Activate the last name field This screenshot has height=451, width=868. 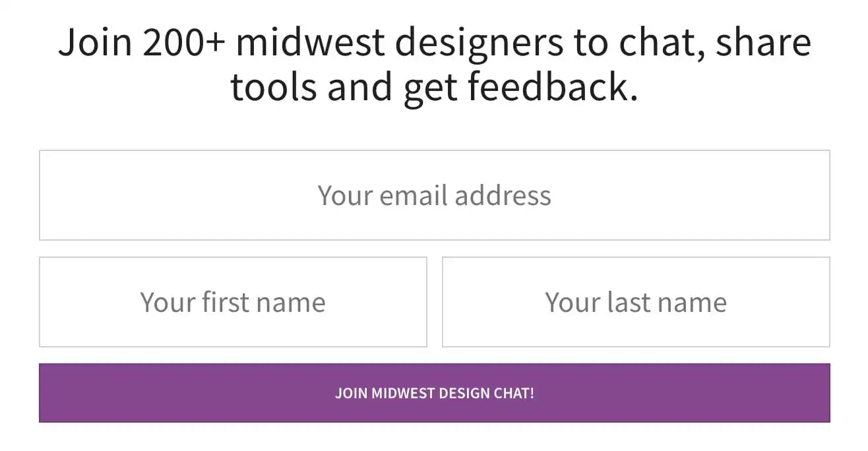point(636,302)
